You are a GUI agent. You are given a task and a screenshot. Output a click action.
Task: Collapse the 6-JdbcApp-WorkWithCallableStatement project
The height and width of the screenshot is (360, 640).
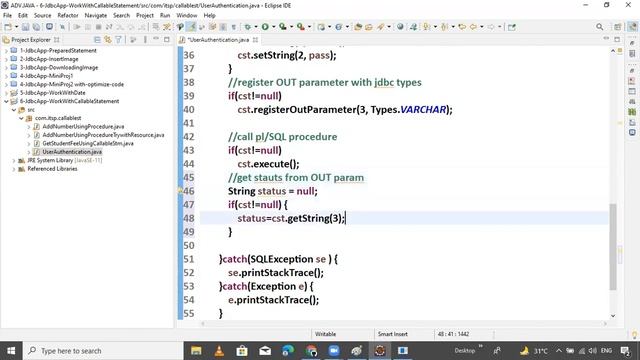(x=6, y=101)
